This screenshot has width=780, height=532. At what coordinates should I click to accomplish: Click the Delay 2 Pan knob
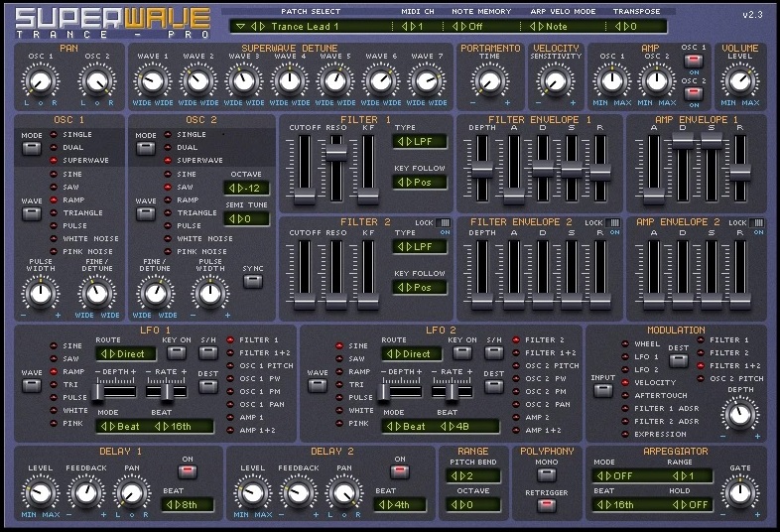(x=344, y=493)
